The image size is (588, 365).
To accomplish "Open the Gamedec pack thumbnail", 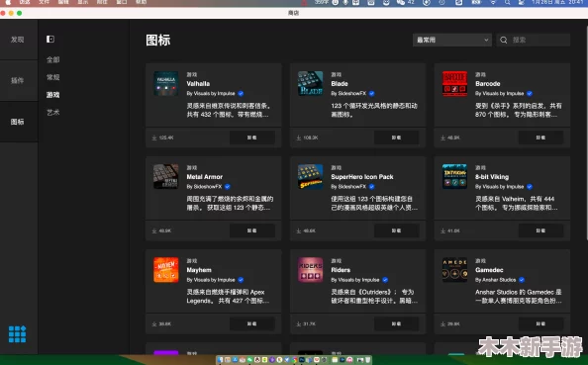I will pyautogui.click(x=454, y=270).
